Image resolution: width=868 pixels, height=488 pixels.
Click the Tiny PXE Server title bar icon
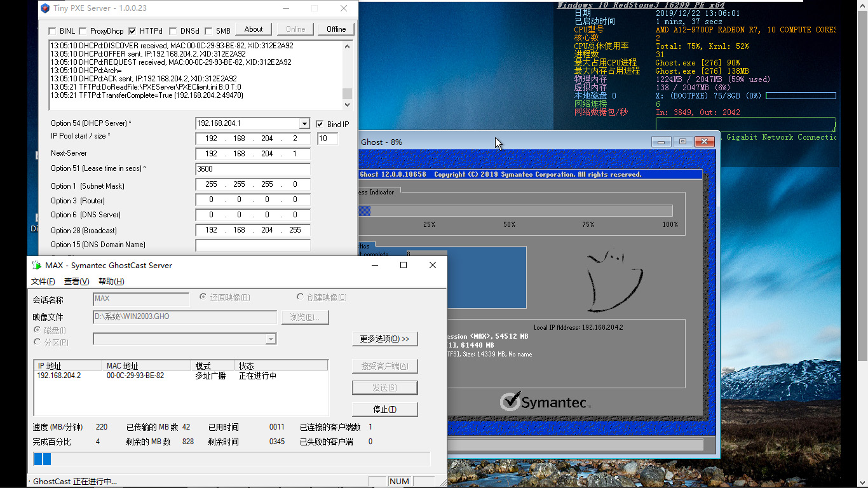tap(45, 8)
